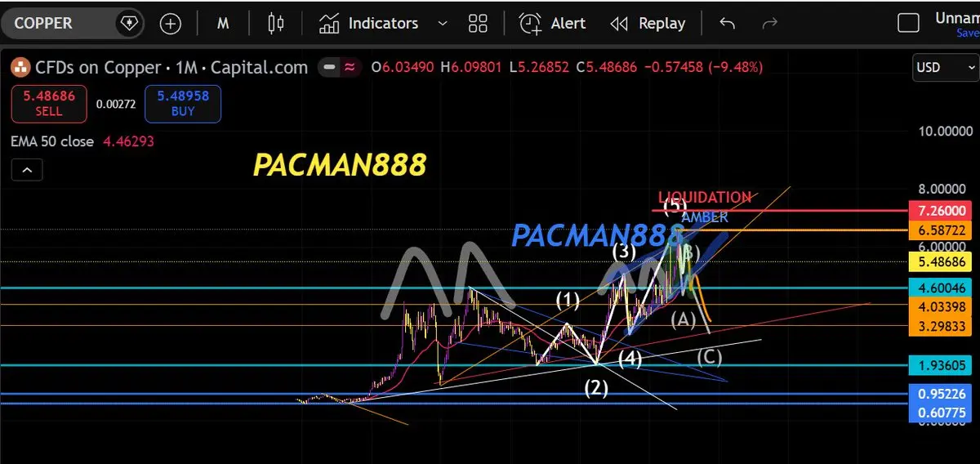Open the indicator templates grid icon
The width and height of the screenshot is (980, 464).
pos(478,23)
